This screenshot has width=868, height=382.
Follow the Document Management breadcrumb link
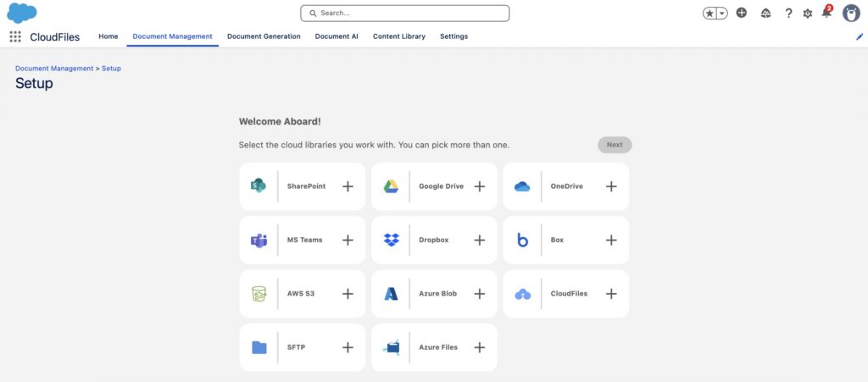coord(54,69)
